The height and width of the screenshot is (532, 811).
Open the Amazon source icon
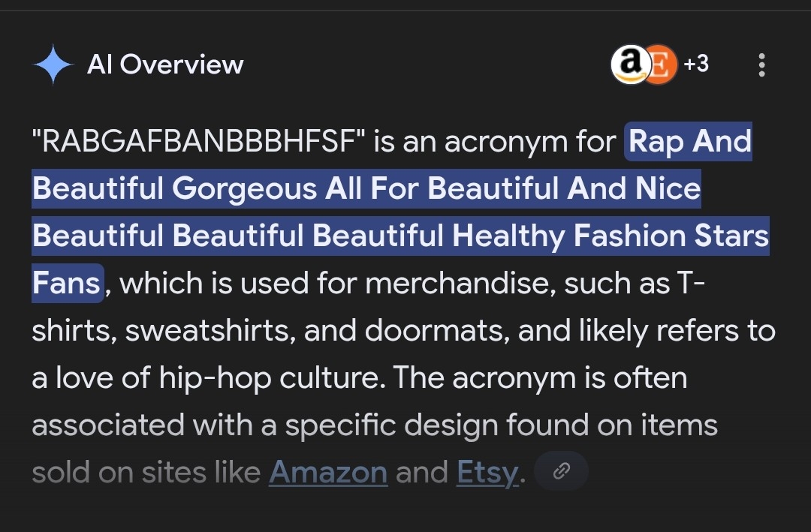(x=629, y=65)
